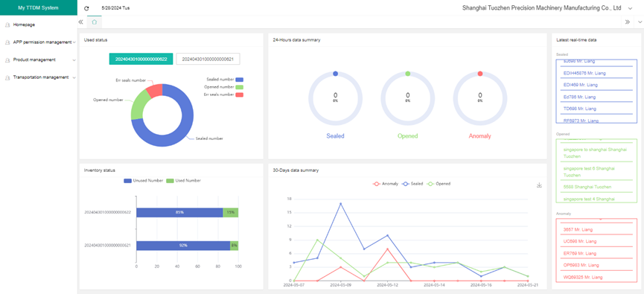The image size is (644, 294).
Task: Open the home tab icon
Action: (x=95, y=22)
